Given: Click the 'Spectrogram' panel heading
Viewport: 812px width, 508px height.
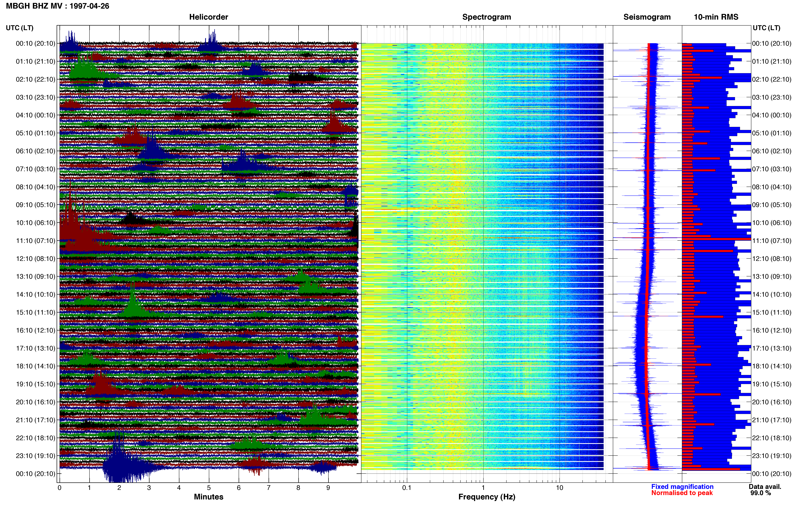Looking at the screenshot, I should click(x=487, y=17).
